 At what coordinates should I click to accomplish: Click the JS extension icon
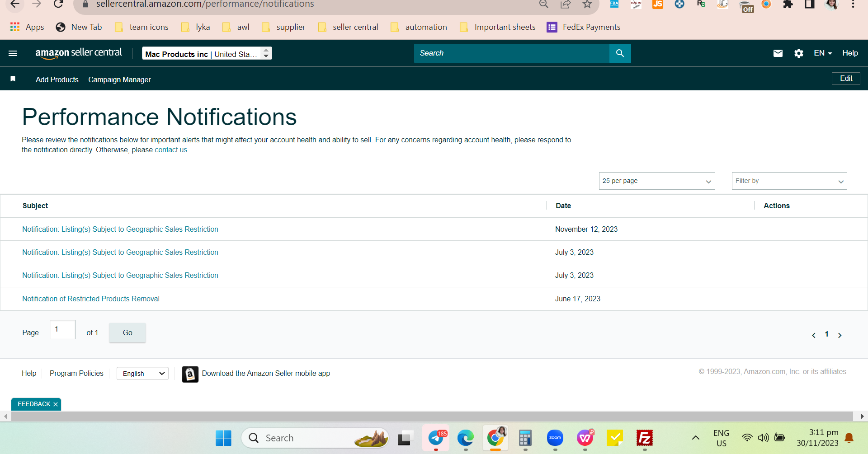tap(658, 4)
